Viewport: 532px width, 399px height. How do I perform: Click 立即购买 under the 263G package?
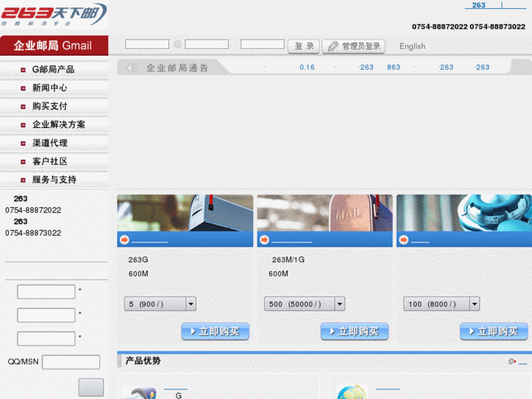[215, 331]
